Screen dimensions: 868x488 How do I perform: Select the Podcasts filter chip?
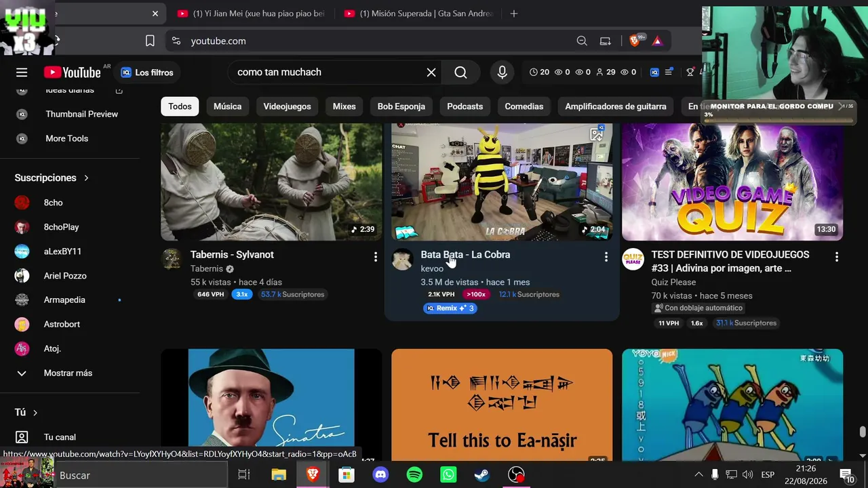pos(465,106)
